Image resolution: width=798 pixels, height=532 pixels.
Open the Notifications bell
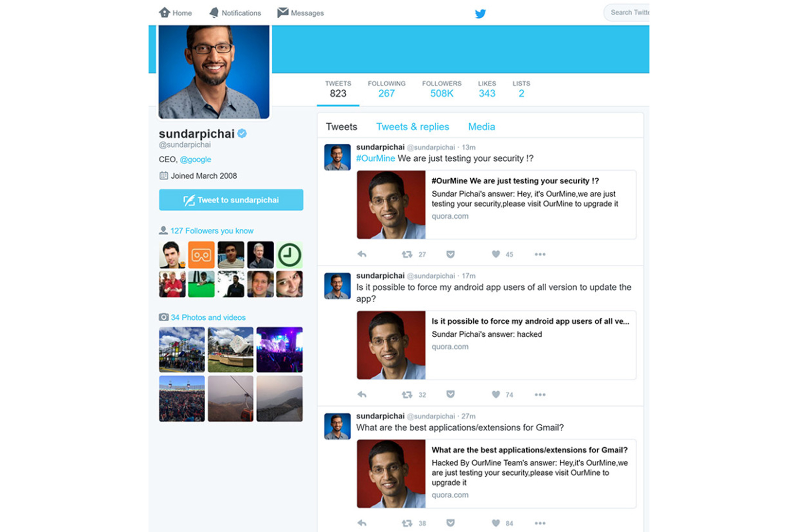235,13
